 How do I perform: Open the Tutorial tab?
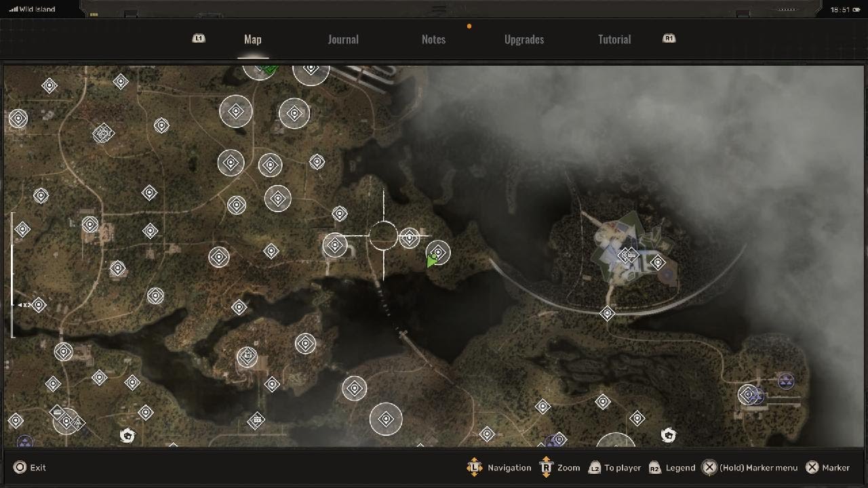pyautogui.click(x=614, y=39)
